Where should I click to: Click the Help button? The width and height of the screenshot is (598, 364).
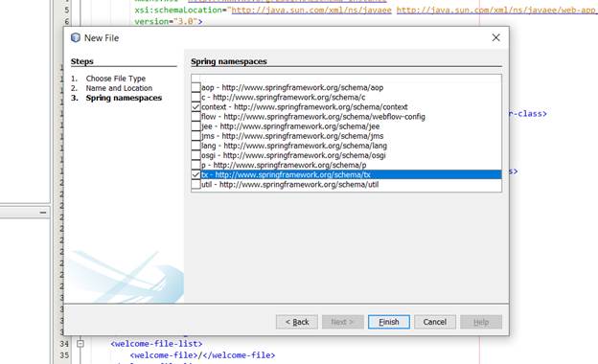click(x=481, y=322)
